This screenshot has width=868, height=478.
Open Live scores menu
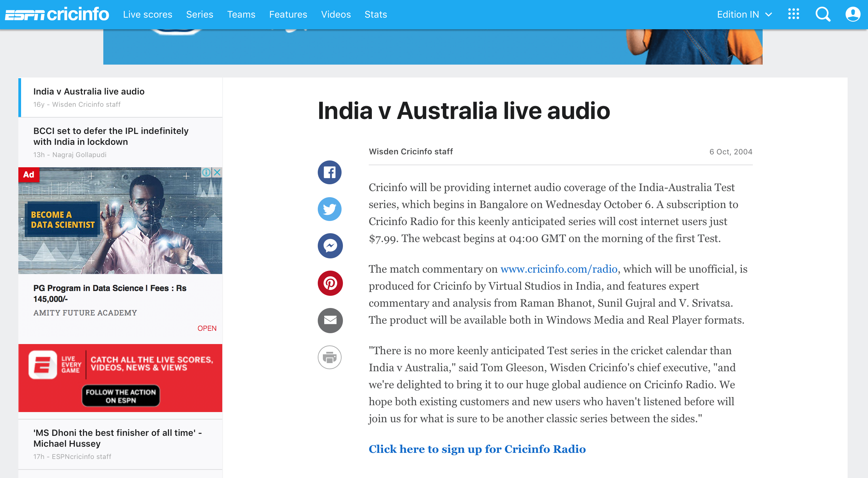[x=147, y=14]
